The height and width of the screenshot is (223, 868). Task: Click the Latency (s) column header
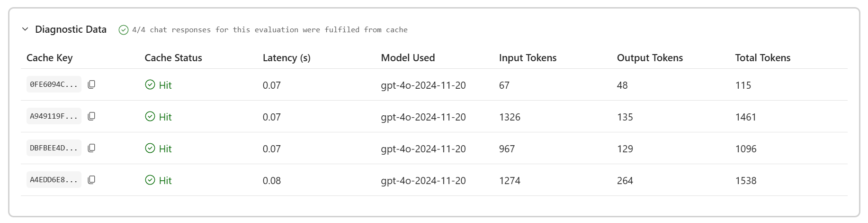click(x=286, y=58)
